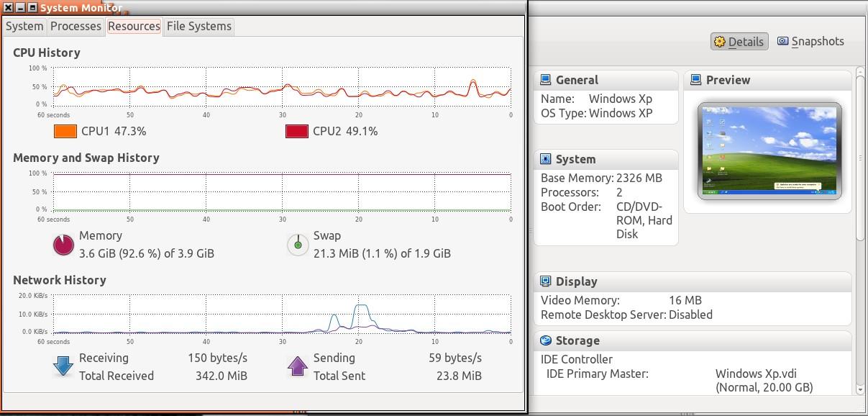This screenshot has width=868, height=416.
Task: Open the File Systems tab
Action: click(x=198, y=27)
